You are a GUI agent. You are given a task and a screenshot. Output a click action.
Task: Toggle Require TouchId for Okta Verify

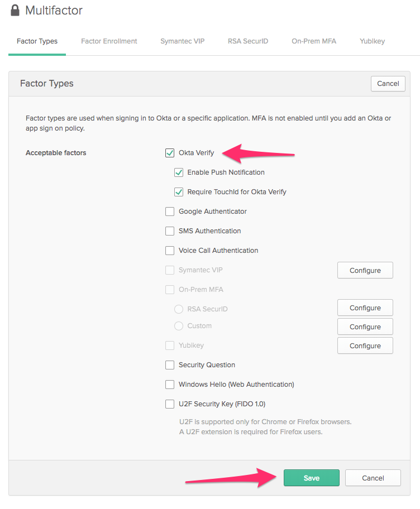coord(179,192)
